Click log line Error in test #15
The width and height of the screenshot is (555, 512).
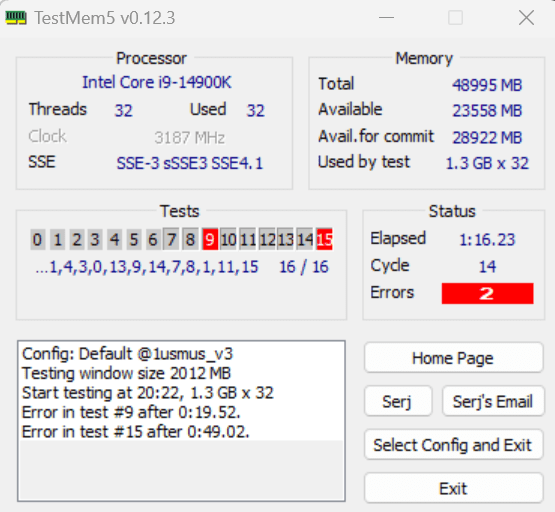pyautogui.click(x=136, y=432)
